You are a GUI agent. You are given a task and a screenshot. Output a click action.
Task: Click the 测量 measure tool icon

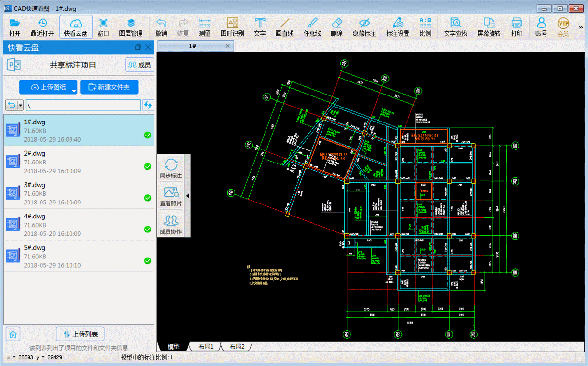[205, 27]
